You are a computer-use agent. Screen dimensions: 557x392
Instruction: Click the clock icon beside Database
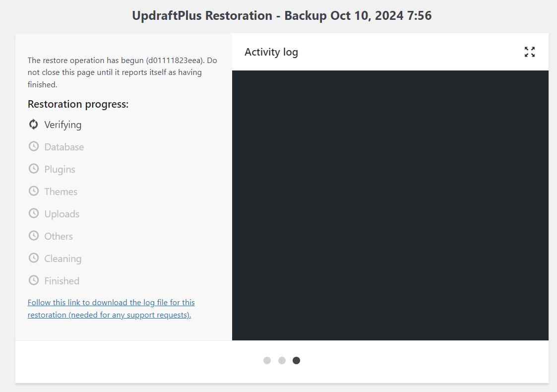(33, 146)
